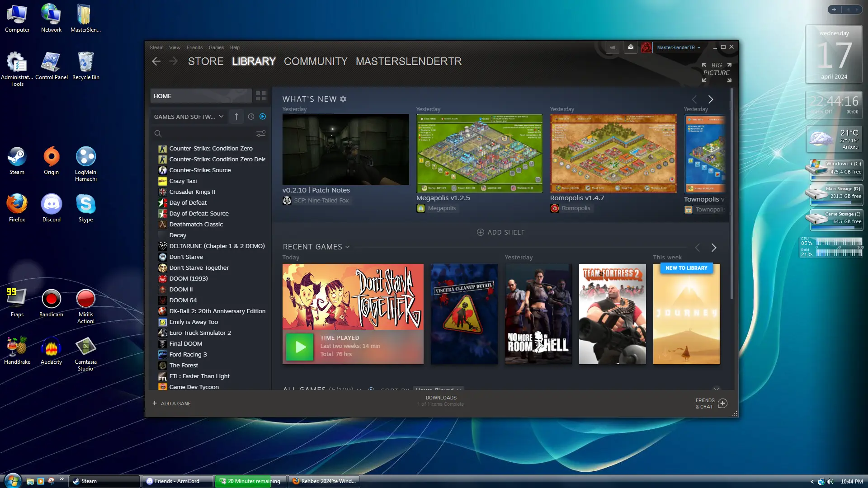Play Don't Starve Together with green play button
This screenshot has width=868, height=488.
(x=300, y=347)
